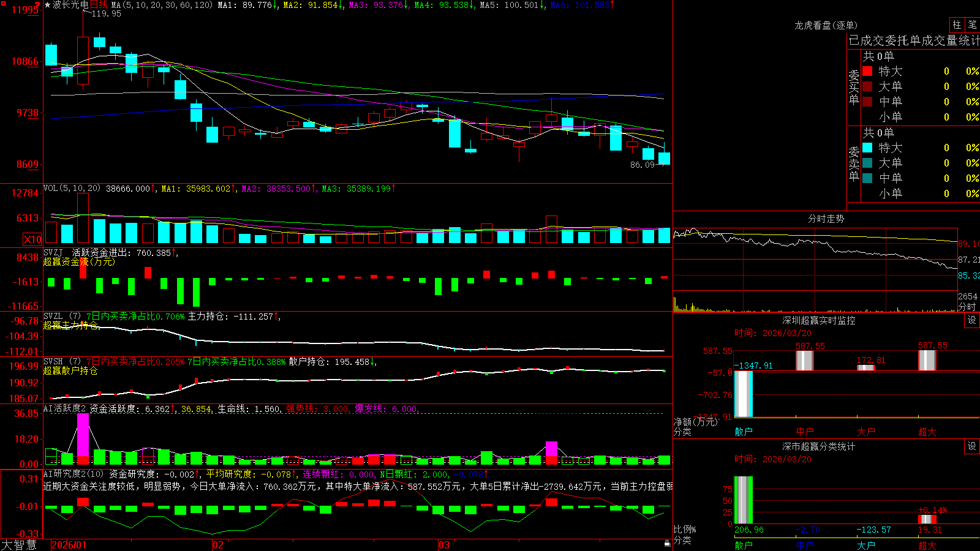980x551 pixels.
Task: Open the MA(5,10,20,30,60,120) indicator parameters
Action: pos(162,5)
